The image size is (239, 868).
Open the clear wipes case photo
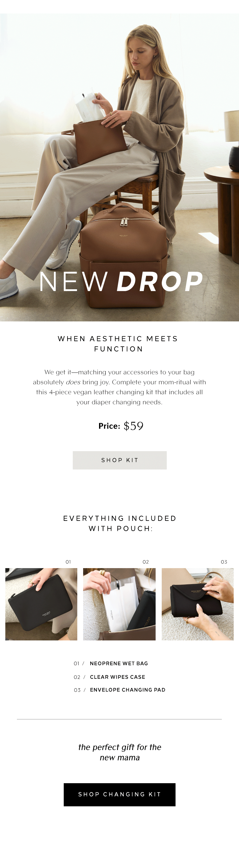[x=119, y=604]
